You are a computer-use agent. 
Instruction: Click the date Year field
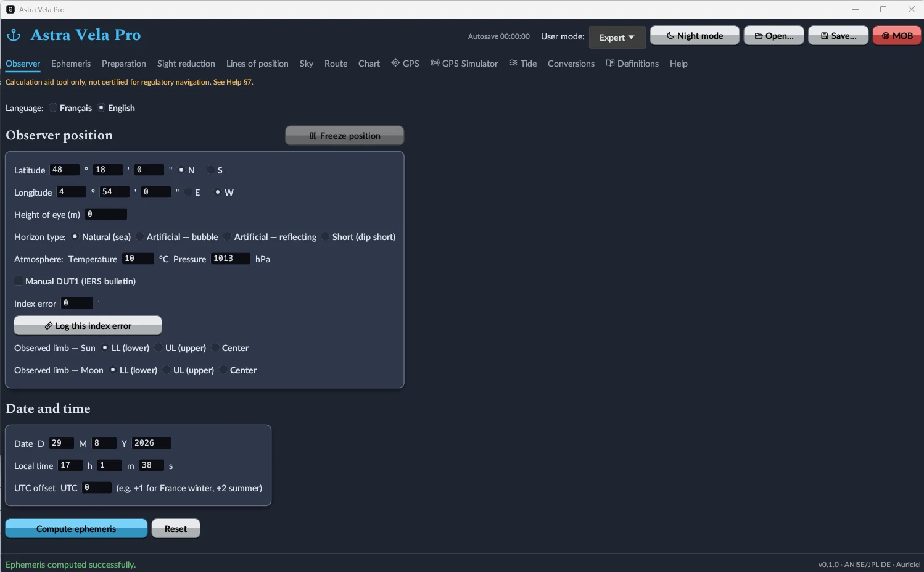point(152,443)
